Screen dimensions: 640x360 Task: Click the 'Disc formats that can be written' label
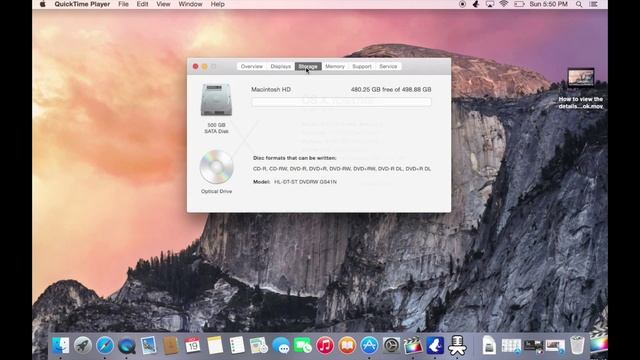point(295,158)
